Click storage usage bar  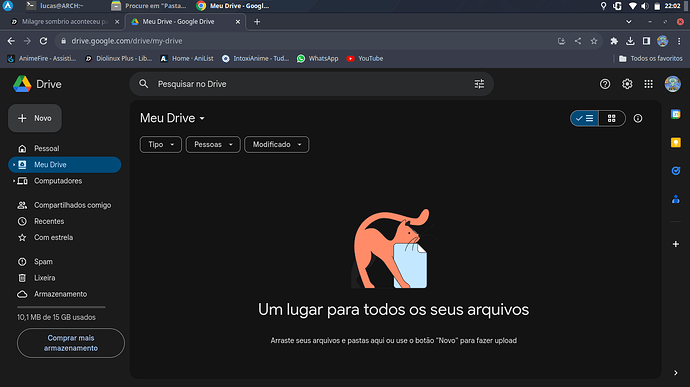(x=61, y=307)
